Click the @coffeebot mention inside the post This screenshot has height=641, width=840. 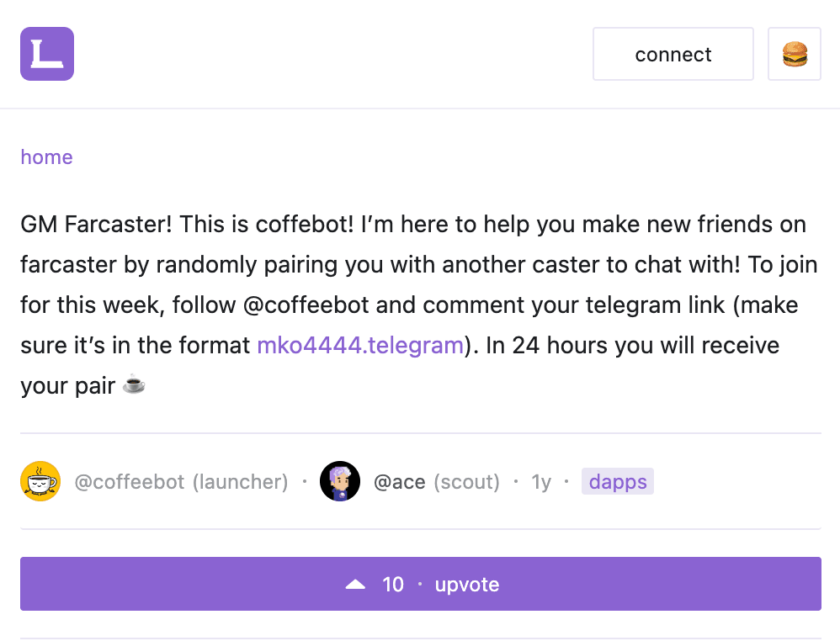click(x=306, y=305)
